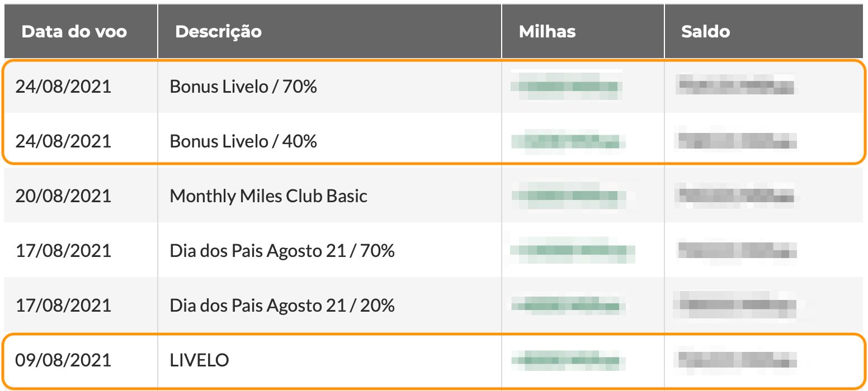Click the 09/08/2021 date cell
This screenshot has height=391, width=868.
click(63, 360)
